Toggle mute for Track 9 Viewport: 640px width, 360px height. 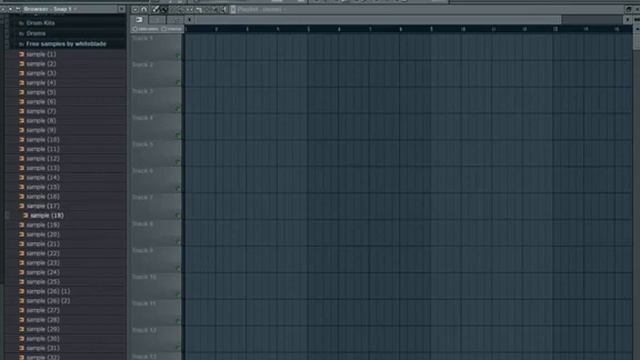point(178,268)
